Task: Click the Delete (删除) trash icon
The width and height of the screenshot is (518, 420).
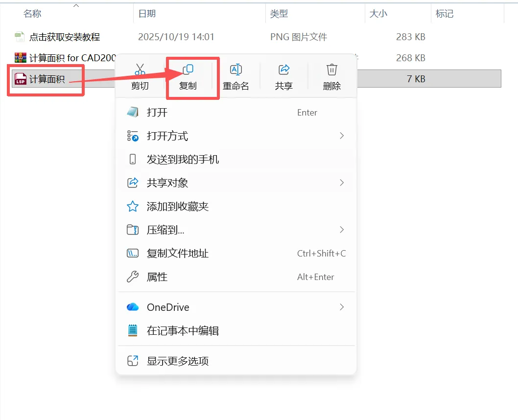Action: point(331,70)
